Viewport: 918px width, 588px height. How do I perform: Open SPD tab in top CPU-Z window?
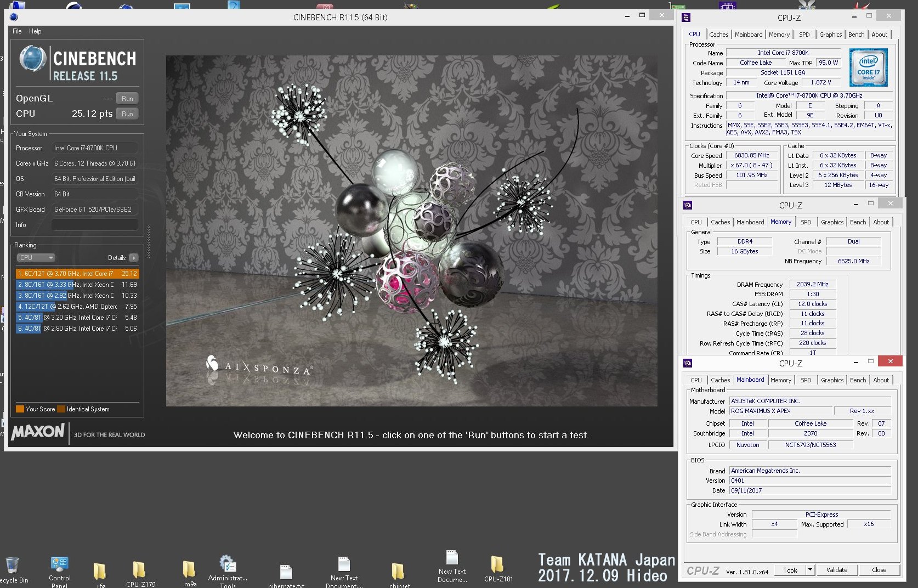[x=804, y=35]
